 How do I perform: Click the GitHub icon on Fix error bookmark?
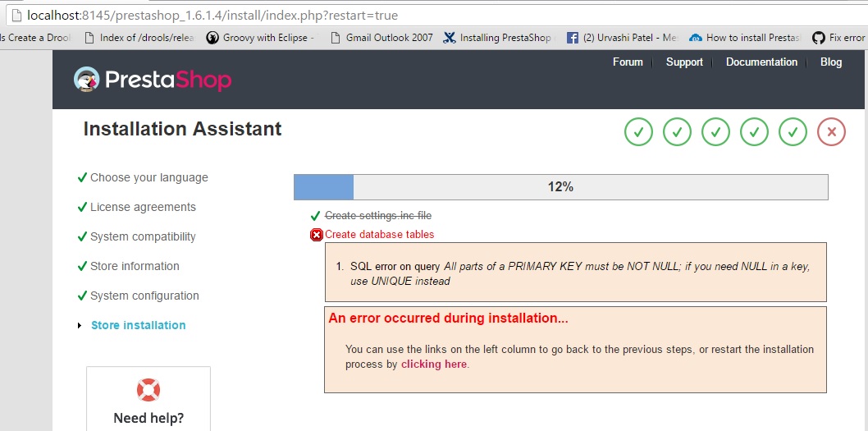818,38
